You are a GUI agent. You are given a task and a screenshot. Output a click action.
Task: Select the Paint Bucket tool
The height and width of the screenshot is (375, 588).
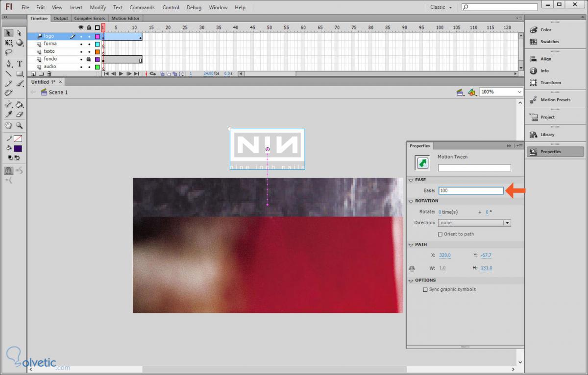(x=20, y=104)
